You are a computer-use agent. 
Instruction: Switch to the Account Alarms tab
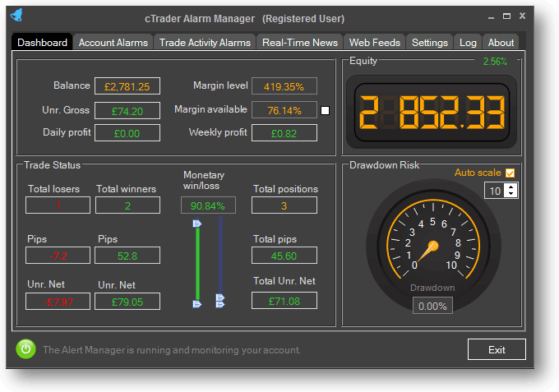(x=113, y=43)
